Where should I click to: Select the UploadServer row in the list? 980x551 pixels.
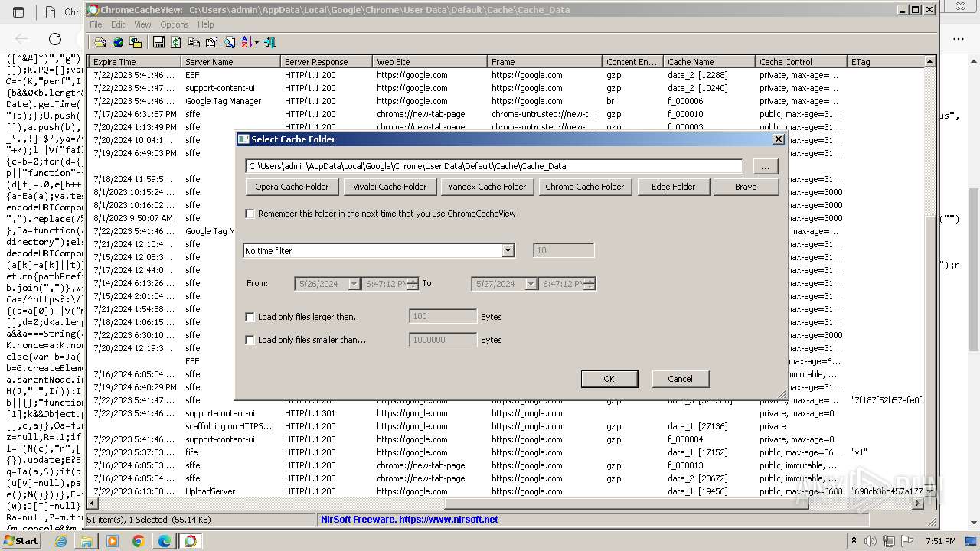507,491
